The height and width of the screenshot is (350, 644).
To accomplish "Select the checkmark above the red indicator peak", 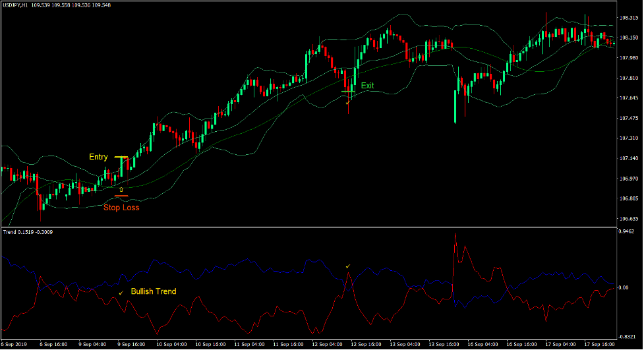I will [x=348, y=266].
